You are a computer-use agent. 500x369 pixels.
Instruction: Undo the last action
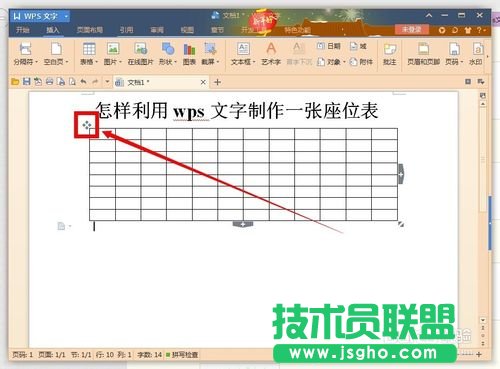[83, 82]
